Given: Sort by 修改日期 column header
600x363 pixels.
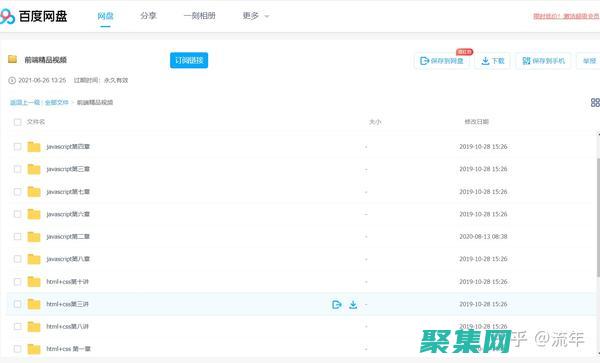Looking at the screenshot, I should tap(476, 122).
